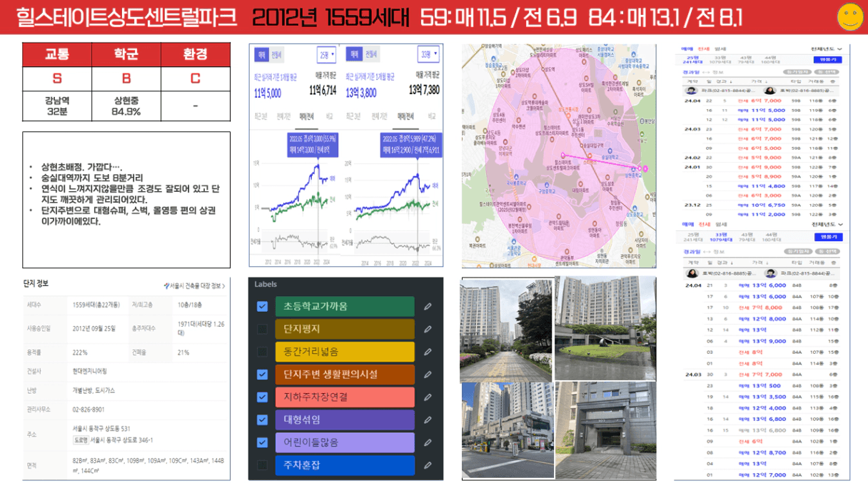Open the 25평 size dropdown on left chart

326,54
